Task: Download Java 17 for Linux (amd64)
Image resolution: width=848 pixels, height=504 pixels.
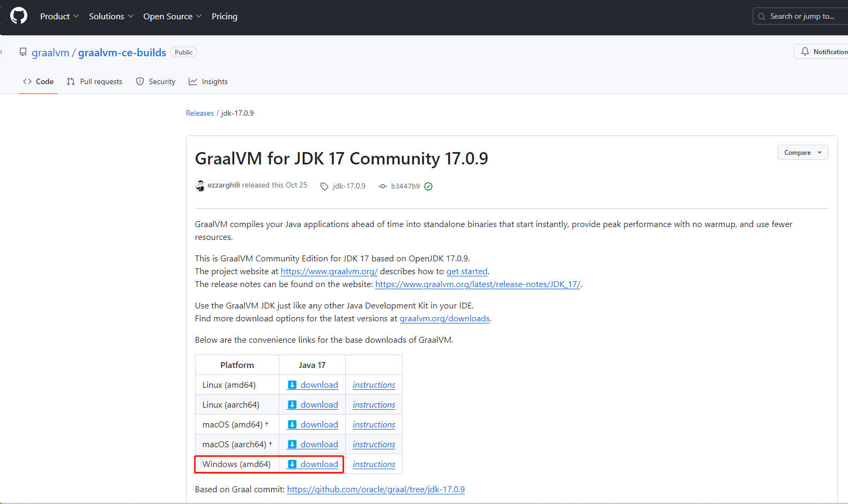Action: coord(313,385)
